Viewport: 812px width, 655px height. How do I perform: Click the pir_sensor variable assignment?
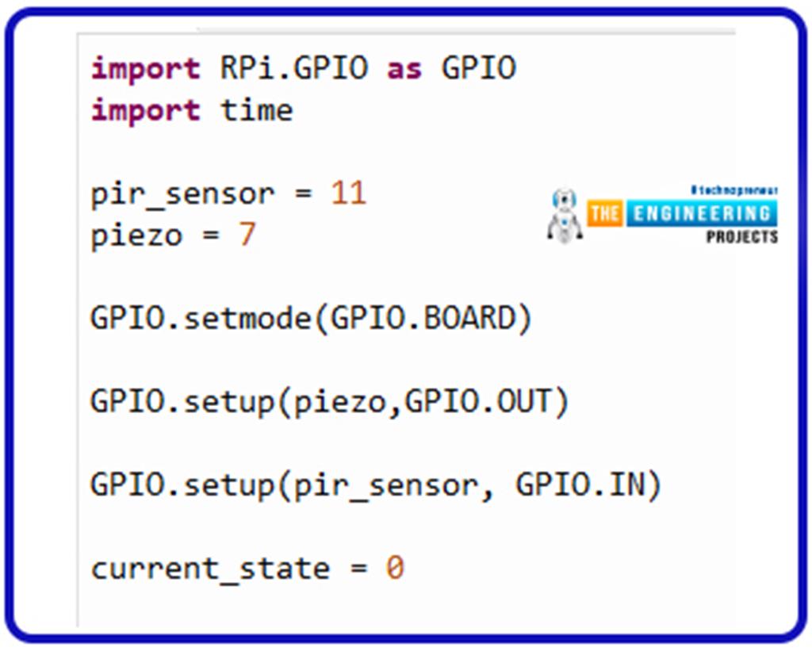click(x=182, y=194)
